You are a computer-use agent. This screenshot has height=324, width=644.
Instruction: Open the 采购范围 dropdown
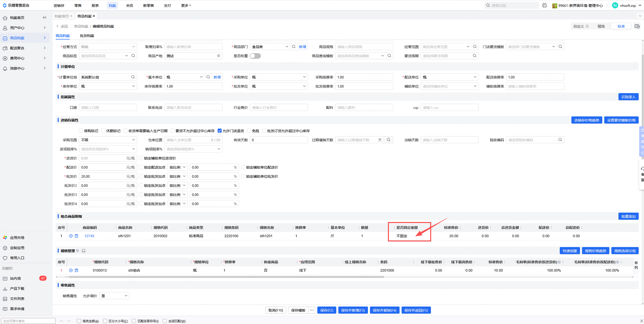click(x=108, y=140)
